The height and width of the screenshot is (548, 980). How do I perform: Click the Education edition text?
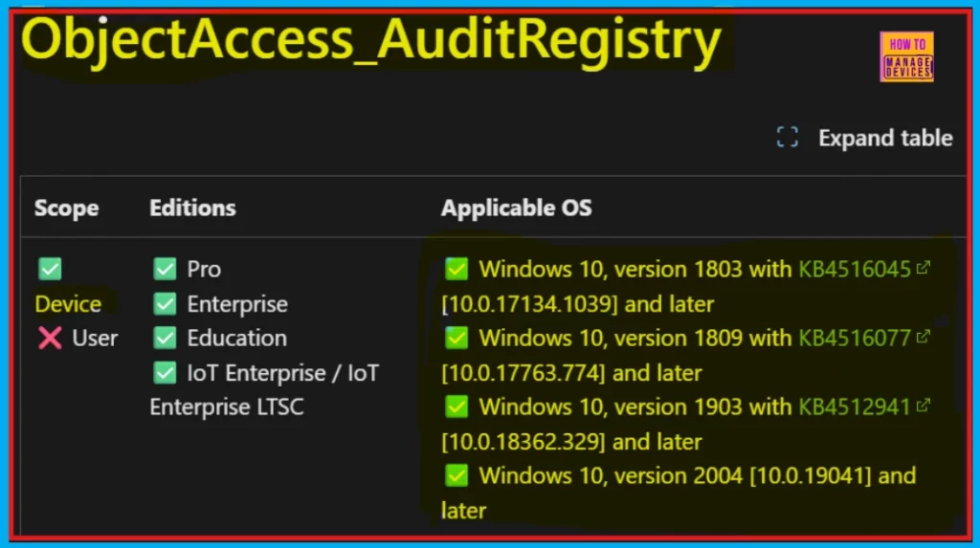click(x=237, y=338)
